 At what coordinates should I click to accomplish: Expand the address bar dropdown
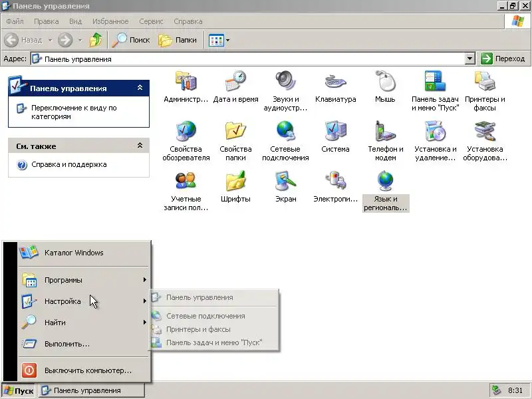(x=469, y=59)
